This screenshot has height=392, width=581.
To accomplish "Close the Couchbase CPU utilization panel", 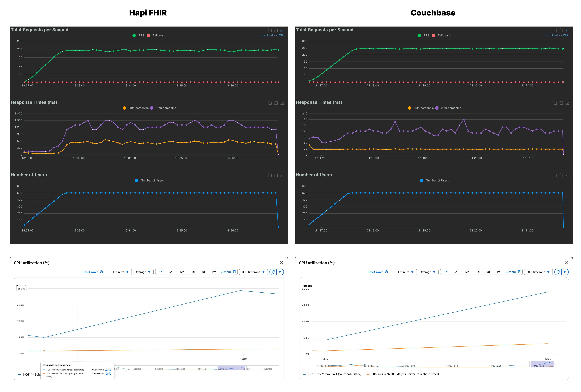I will point(566,263).
